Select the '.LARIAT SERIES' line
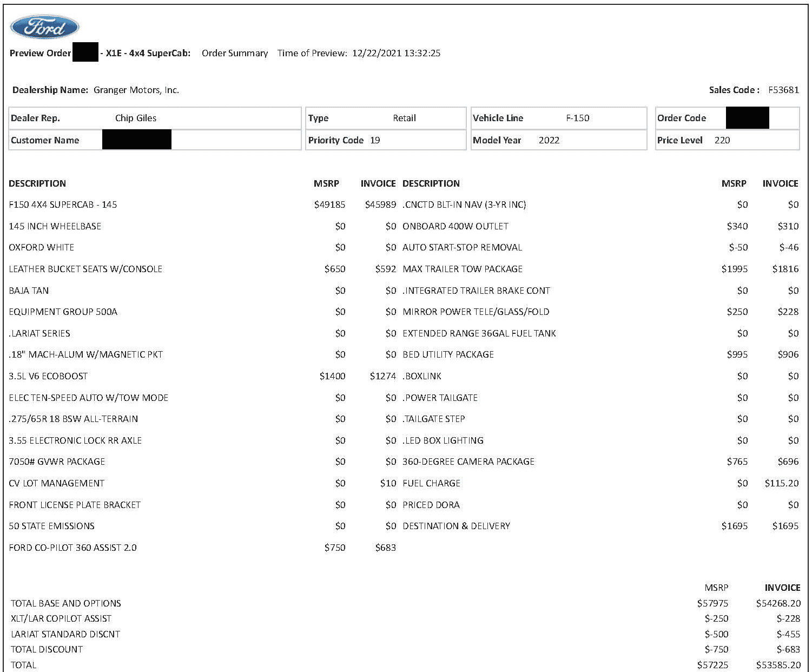This screenshot has width=812, height=672. click(x=39, y=333)
